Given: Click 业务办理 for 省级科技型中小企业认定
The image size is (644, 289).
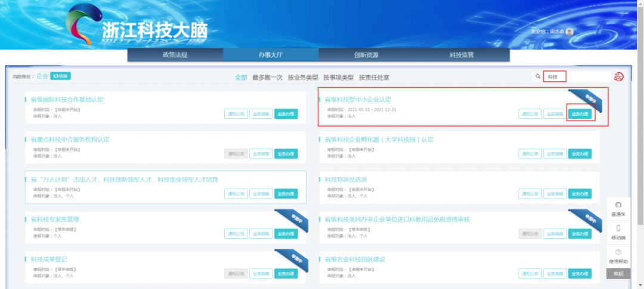Looking at the screenshot, I should click(580, 114).
